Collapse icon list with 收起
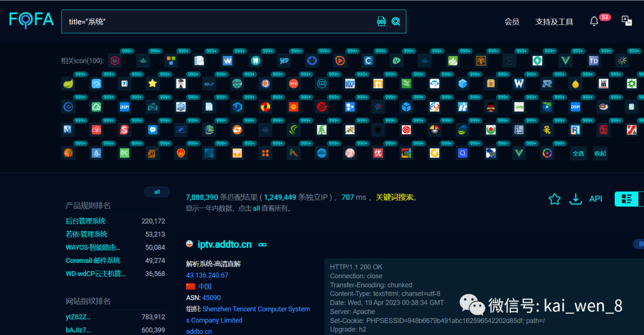 point(600,153)
